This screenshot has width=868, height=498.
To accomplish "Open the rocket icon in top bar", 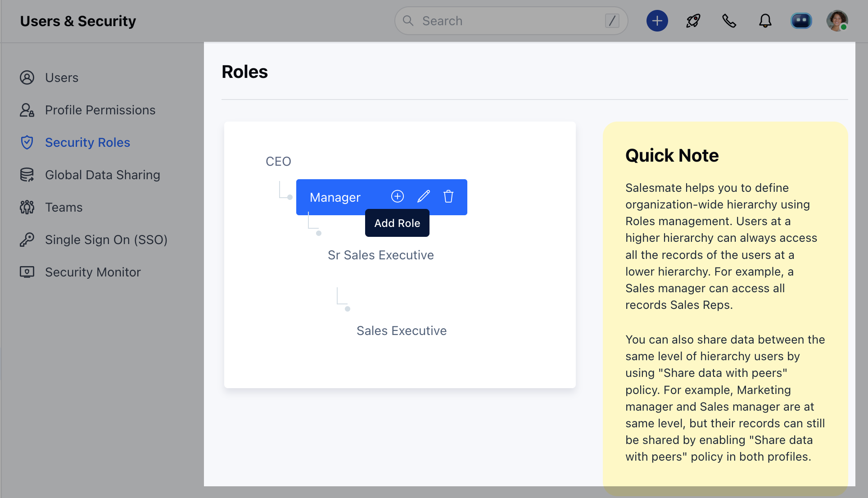I will point(693,21).
